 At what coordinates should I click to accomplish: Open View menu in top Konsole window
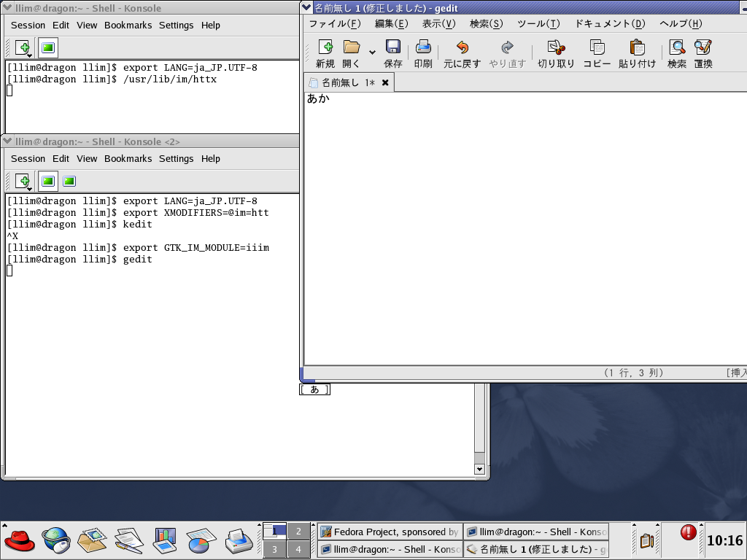(87, 26)
